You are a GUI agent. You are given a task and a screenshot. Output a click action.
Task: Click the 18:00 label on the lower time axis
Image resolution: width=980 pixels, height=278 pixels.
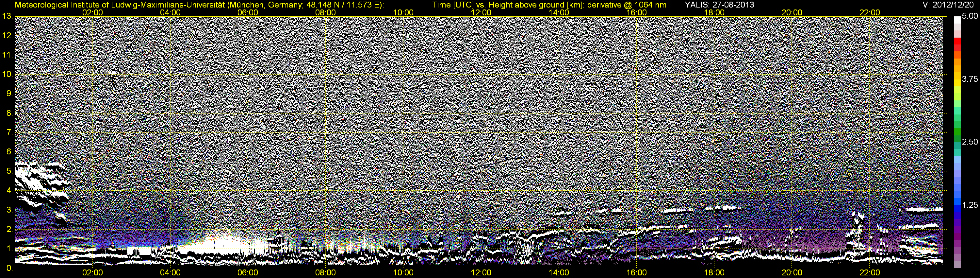point(714,273)
